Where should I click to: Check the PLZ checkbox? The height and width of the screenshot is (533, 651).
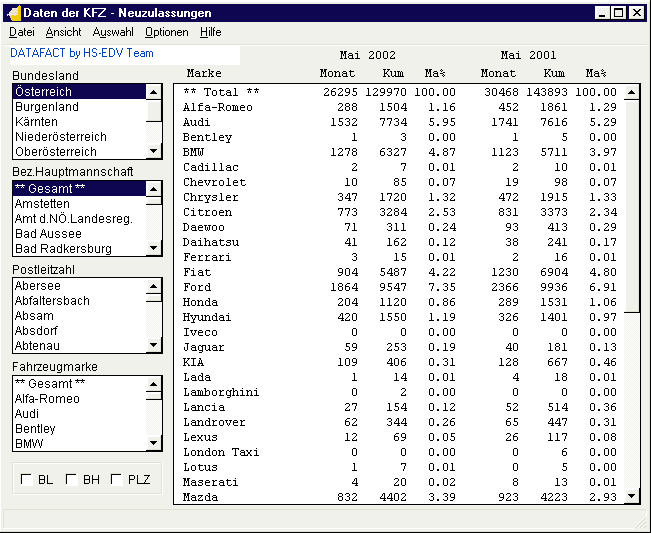(x=116, y=480)
